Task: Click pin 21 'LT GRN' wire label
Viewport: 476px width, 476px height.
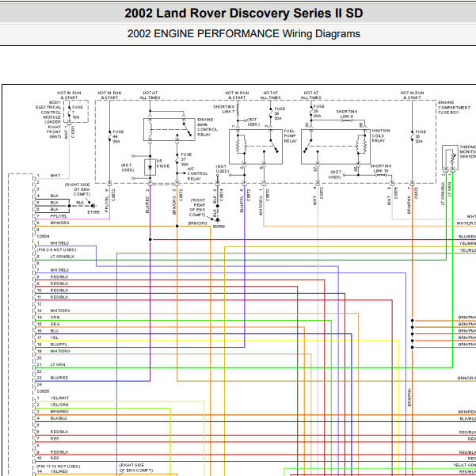Action: [x=58, y=364]
